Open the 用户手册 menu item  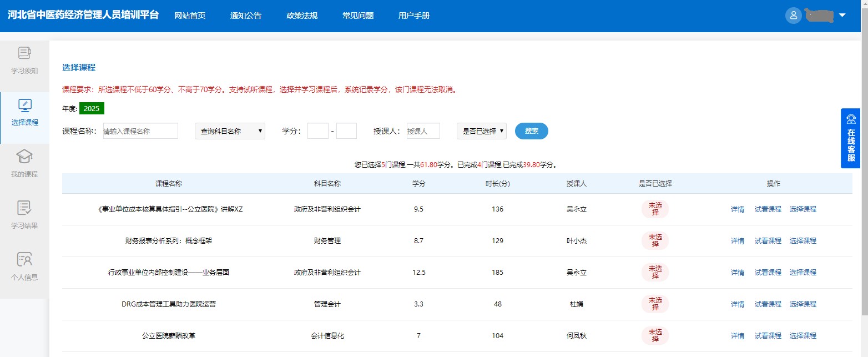point(413,15)
